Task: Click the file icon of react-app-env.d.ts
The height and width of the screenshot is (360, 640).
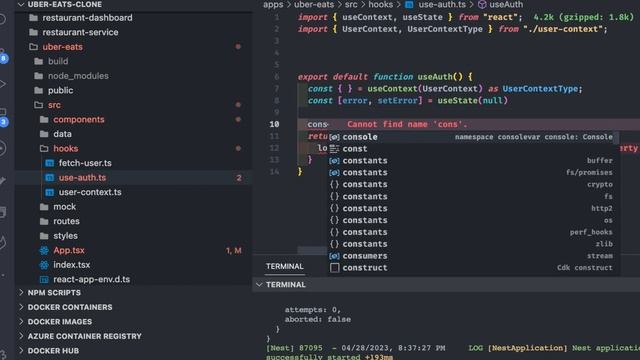Action: (x=44, y=280)
